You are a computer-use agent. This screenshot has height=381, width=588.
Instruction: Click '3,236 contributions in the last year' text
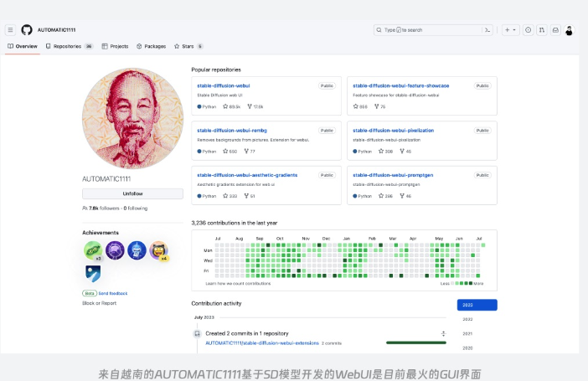(x=235, y=223)
